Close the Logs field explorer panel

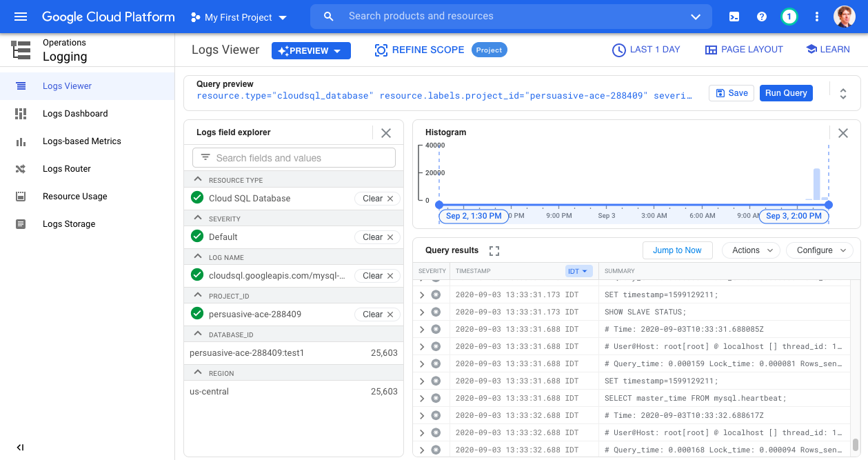(386, 133)
